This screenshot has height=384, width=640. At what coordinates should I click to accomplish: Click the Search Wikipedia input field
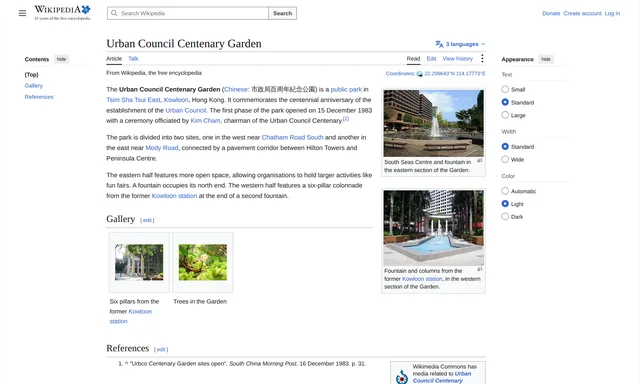[188, 13]
